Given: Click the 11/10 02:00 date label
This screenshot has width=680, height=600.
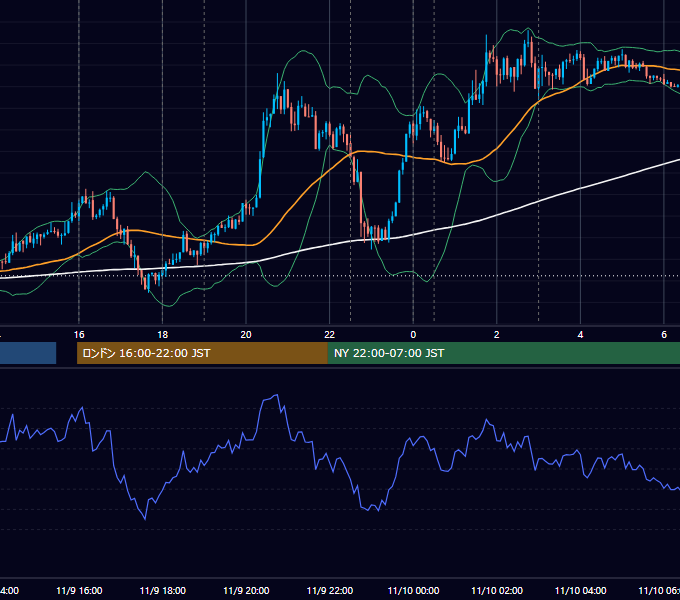Looking at the screenshot, I should click(497, 590).
